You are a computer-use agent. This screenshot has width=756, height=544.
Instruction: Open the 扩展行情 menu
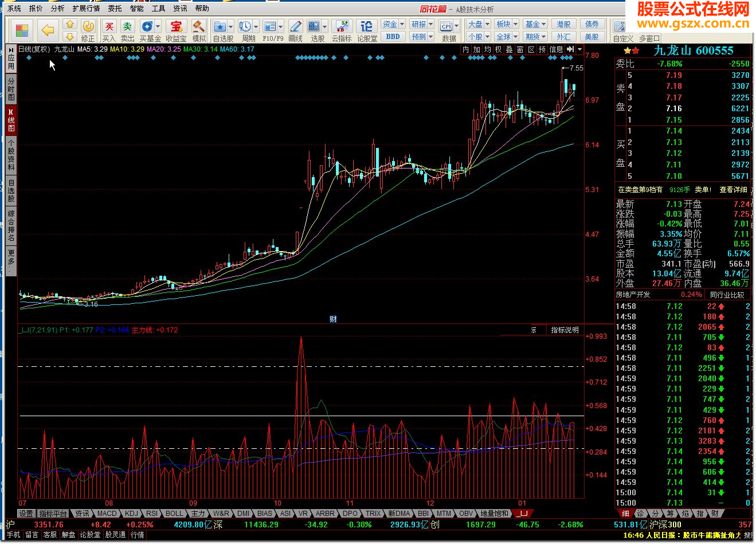tap(86, 9)
